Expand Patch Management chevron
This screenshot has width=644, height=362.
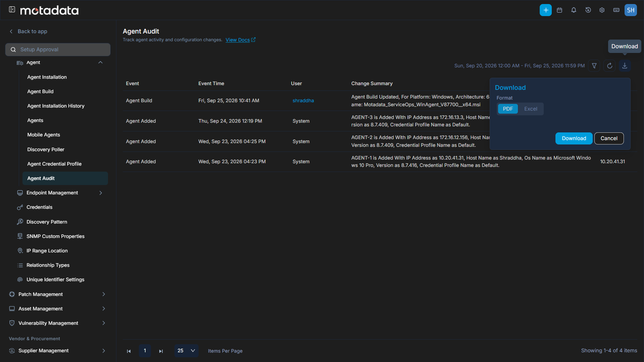tap(104, 294)
